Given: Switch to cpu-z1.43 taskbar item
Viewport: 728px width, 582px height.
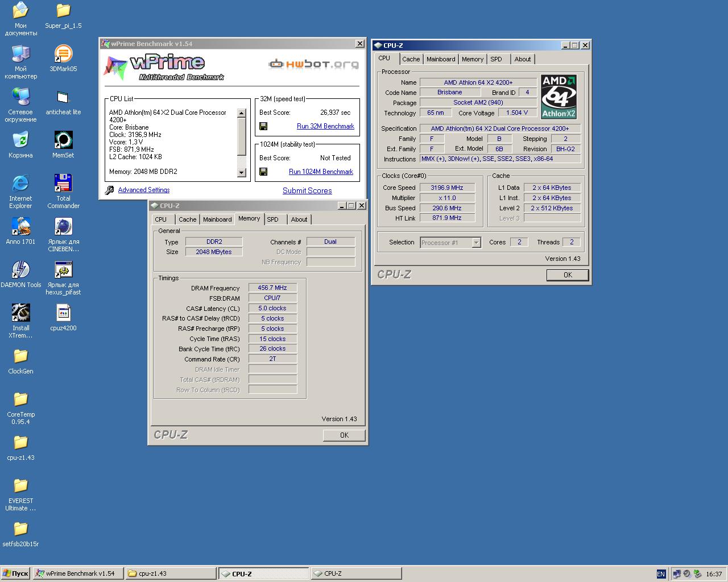Looking at the screenshot, I should tap(171, 574).
